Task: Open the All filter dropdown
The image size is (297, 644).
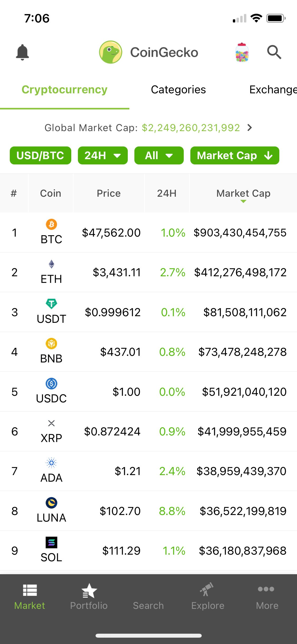Action: (x=159, y=155)
